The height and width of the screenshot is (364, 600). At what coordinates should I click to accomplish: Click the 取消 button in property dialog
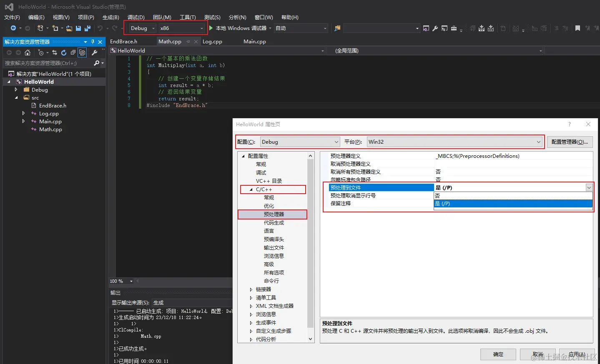tap(538, 354)
